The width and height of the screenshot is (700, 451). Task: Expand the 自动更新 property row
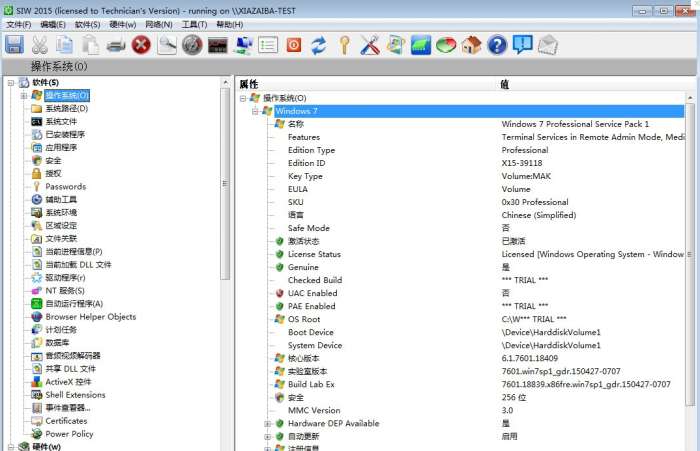(268, 436)
